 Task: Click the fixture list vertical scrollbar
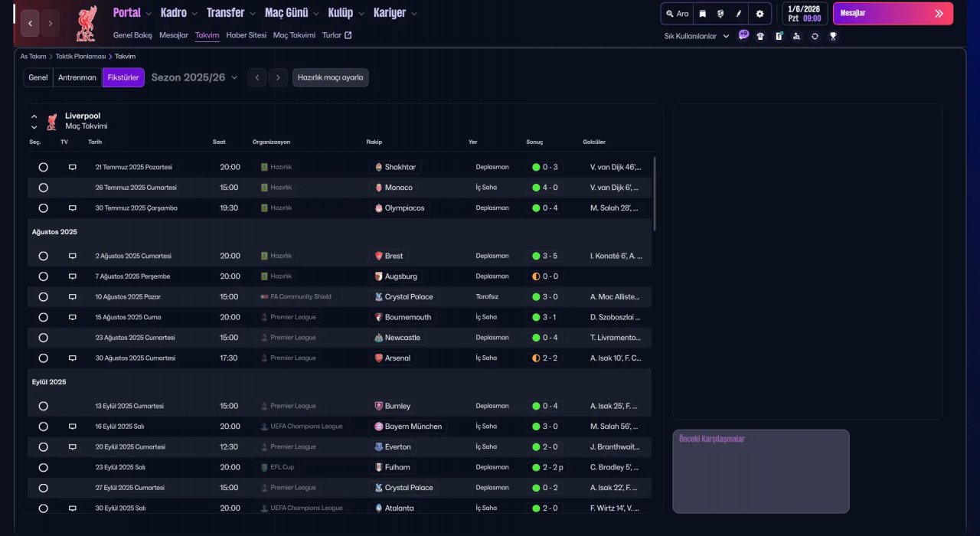tap(655, 193)
